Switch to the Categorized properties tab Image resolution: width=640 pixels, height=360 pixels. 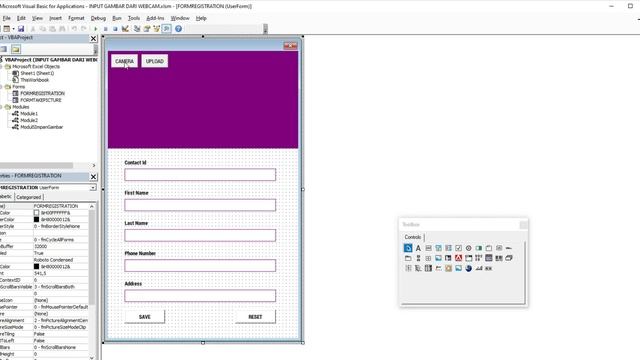click(x=29, y=197)
